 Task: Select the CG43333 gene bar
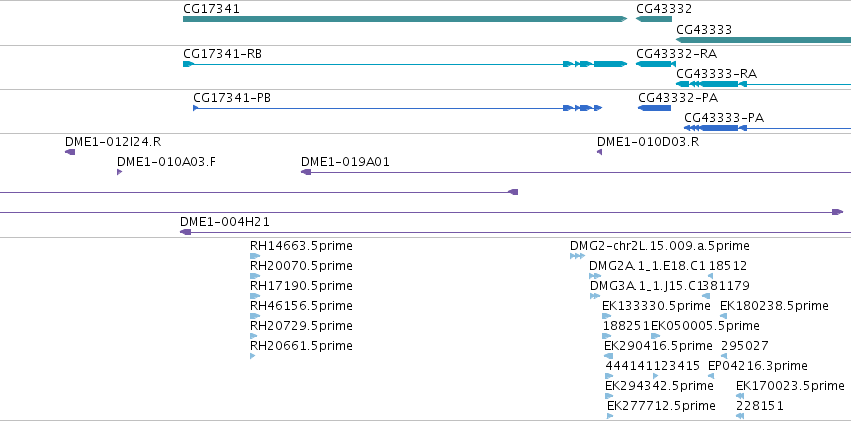pyautogui.click(x=763, y=40)
